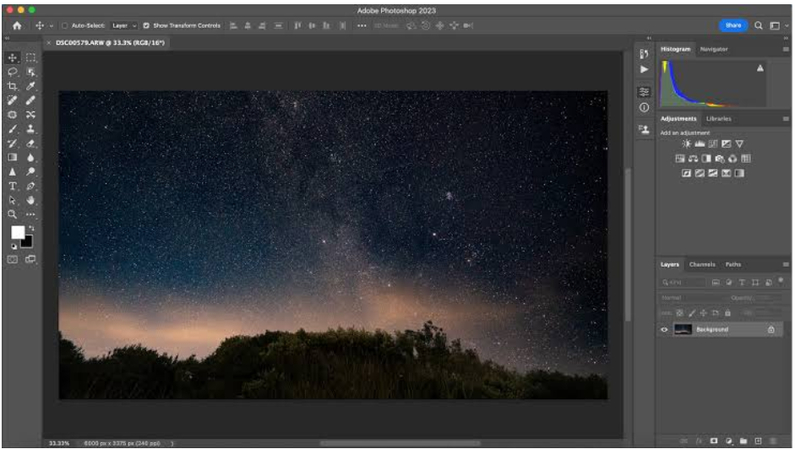Switch to the Navigator tab
The height and width of the screenshot is (449, 795).
coord(714,49)
